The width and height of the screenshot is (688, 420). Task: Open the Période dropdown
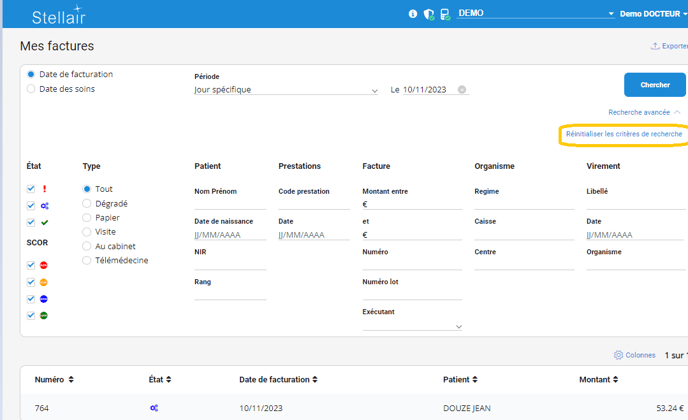point(286,90)
